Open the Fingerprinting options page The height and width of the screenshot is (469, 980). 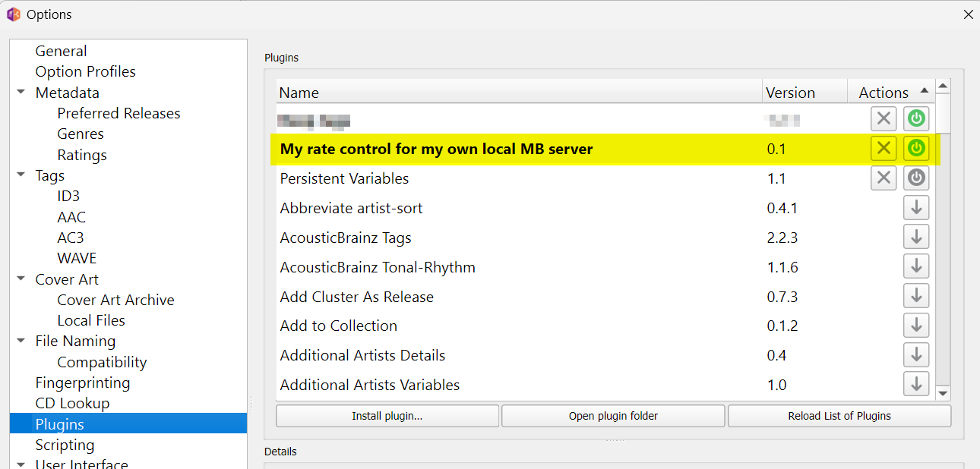[83, 382]
